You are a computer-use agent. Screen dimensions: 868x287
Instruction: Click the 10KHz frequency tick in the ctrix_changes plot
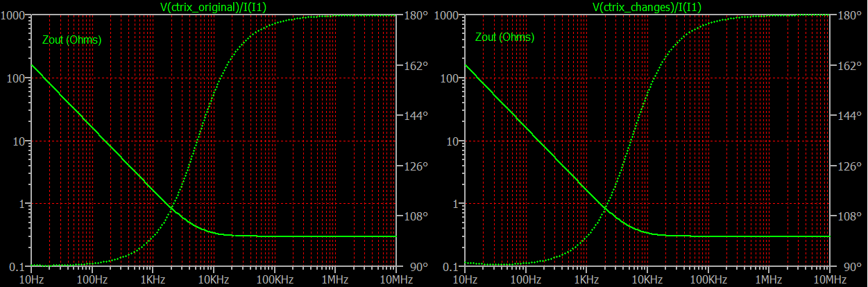coord(647,279)
